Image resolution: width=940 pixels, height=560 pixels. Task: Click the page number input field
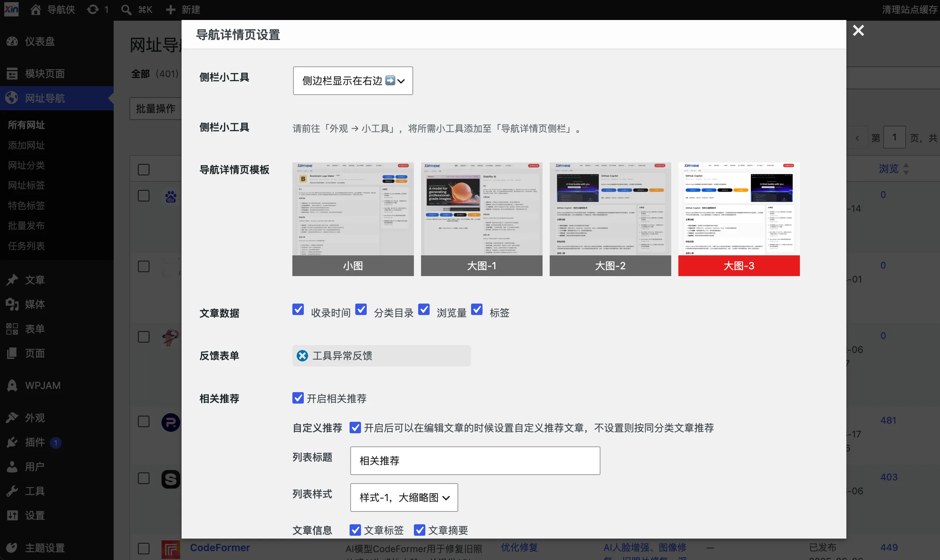tap(894, 137)
